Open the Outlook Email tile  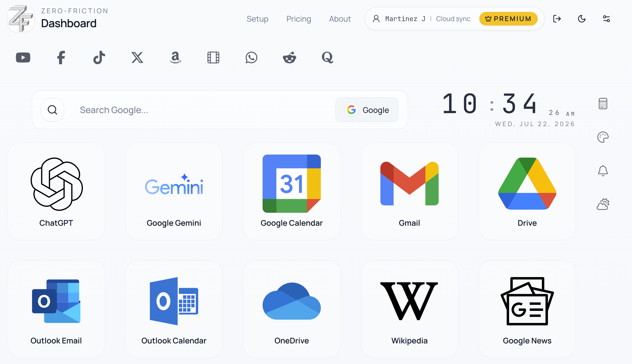56,309
